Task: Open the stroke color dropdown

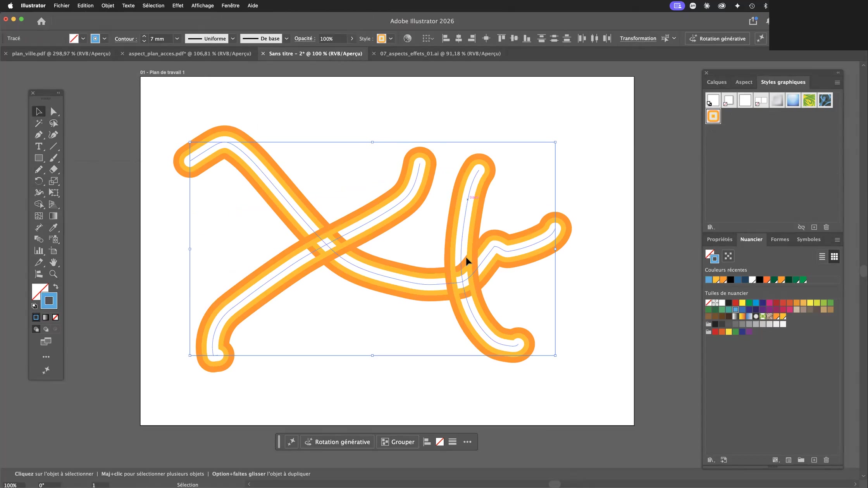Action: pyautogui.click(x=104, y=38)
